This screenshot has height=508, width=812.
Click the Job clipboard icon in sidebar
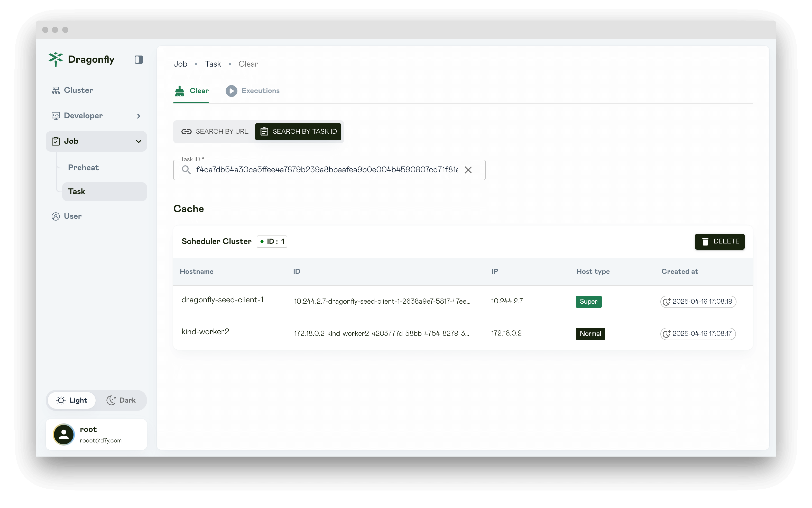[56, 141]
